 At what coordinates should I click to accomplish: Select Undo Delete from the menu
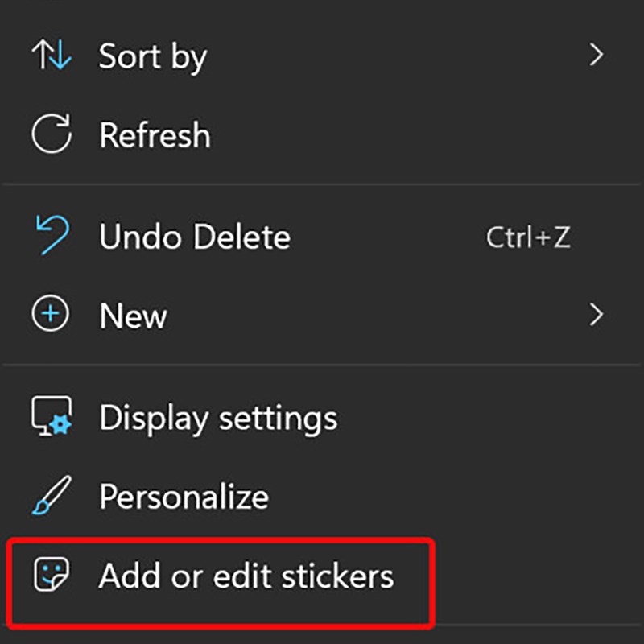194,236
